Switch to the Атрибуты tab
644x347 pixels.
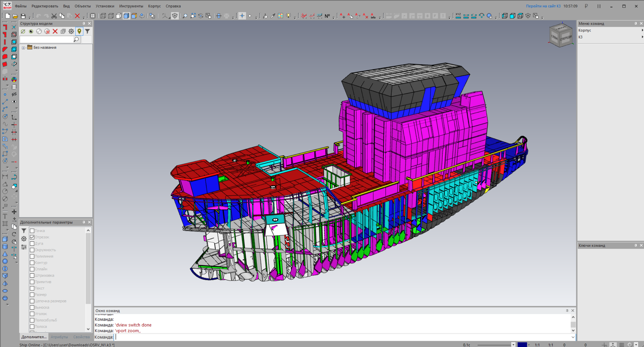[59, 337]
